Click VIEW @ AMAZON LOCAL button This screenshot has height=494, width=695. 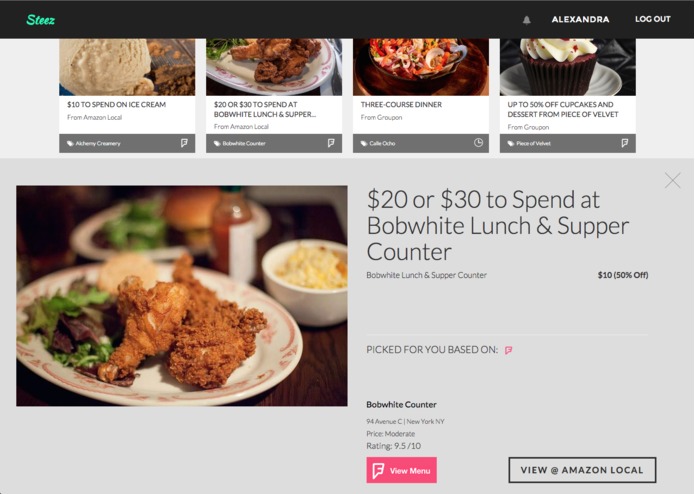(582, 470)
